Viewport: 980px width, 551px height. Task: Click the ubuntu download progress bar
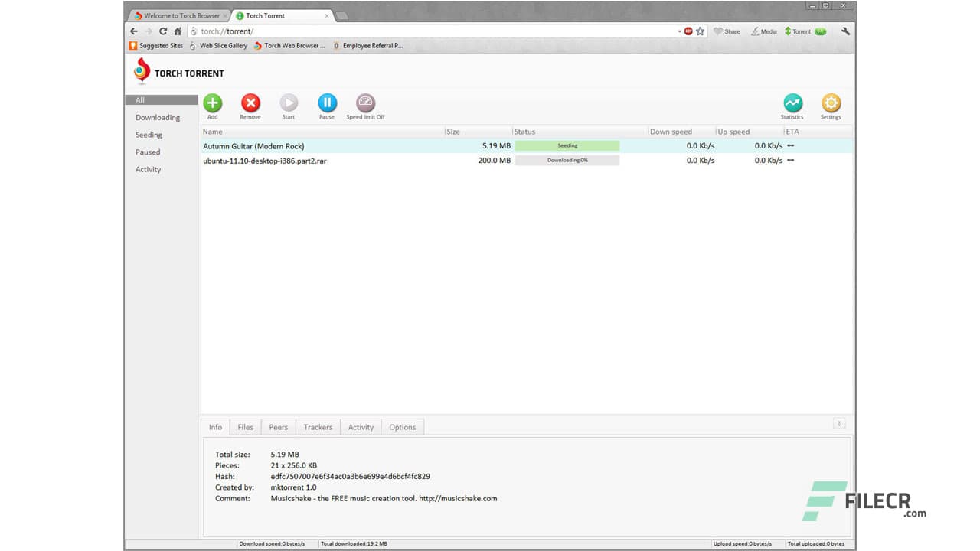[567, 160]
